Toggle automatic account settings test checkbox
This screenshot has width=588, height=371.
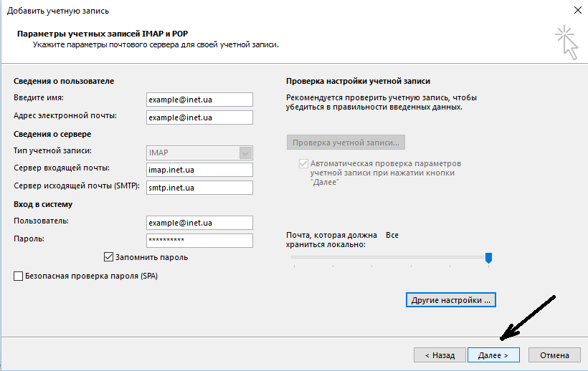click(x=303, y=163)
